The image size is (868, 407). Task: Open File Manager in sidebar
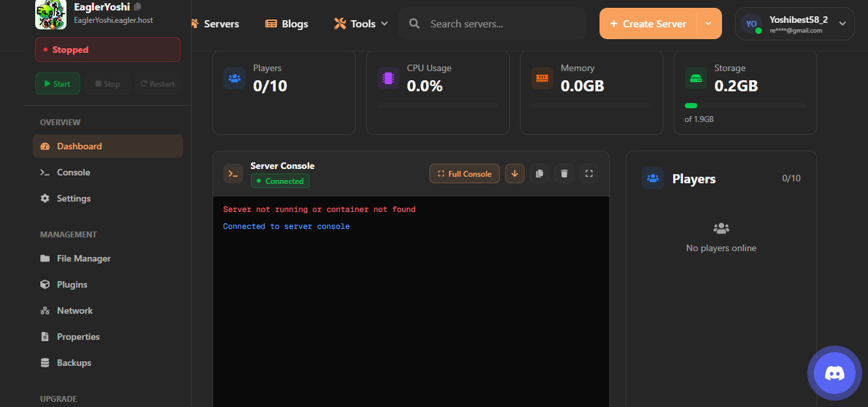[83, 258]
